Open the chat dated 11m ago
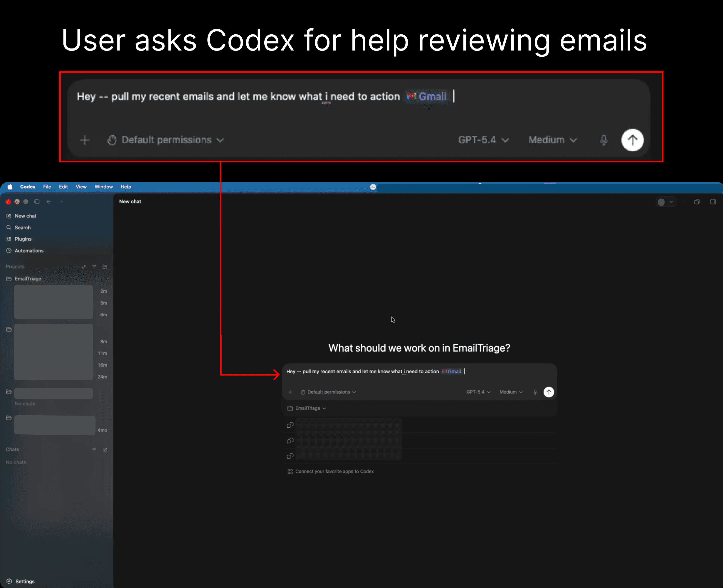Viewport: 723px width, 588px height. pyautogui.click(x=61, y=353)
